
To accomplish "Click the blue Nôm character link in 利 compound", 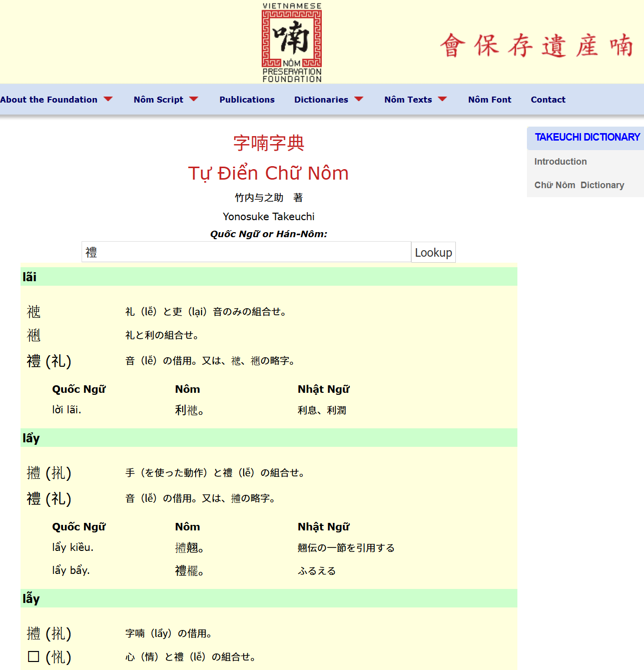I will [x=193, y=410].
